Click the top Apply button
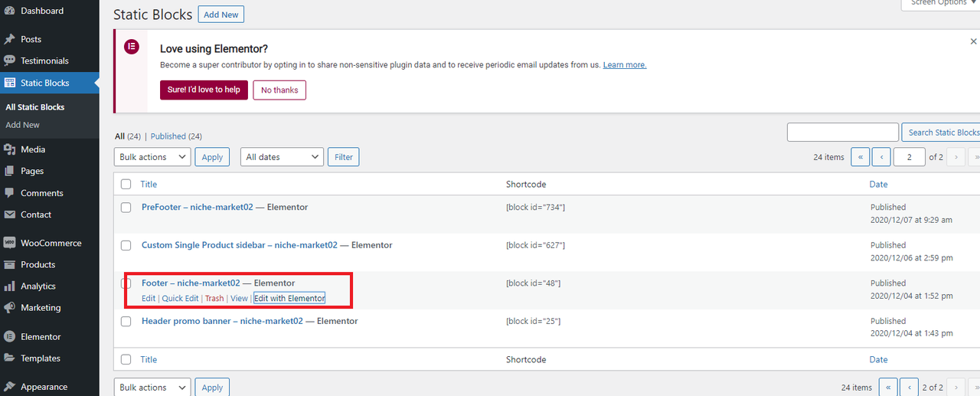This screenshot has width=980, height=396. 212,157
